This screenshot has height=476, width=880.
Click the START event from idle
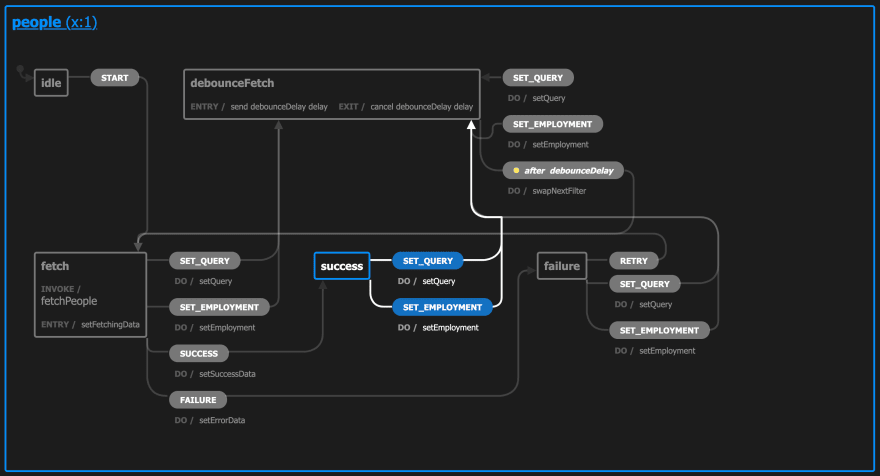[114, 78]
